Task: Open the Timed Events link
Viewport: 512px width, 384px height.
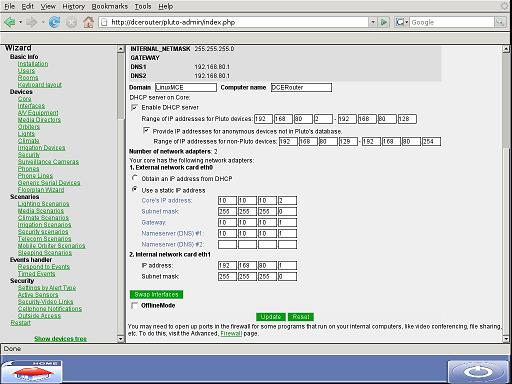Action: point(36,274)
